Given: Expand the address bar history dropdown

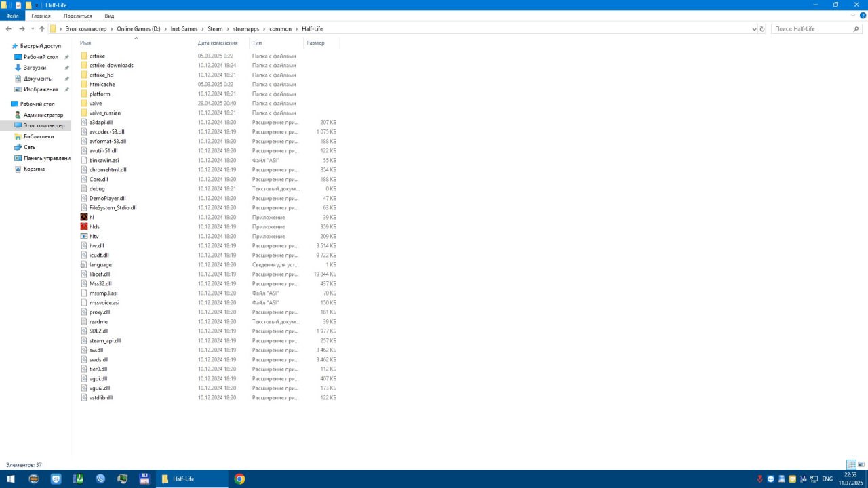Looking at the screenshot, I should (x=754, y=29).
